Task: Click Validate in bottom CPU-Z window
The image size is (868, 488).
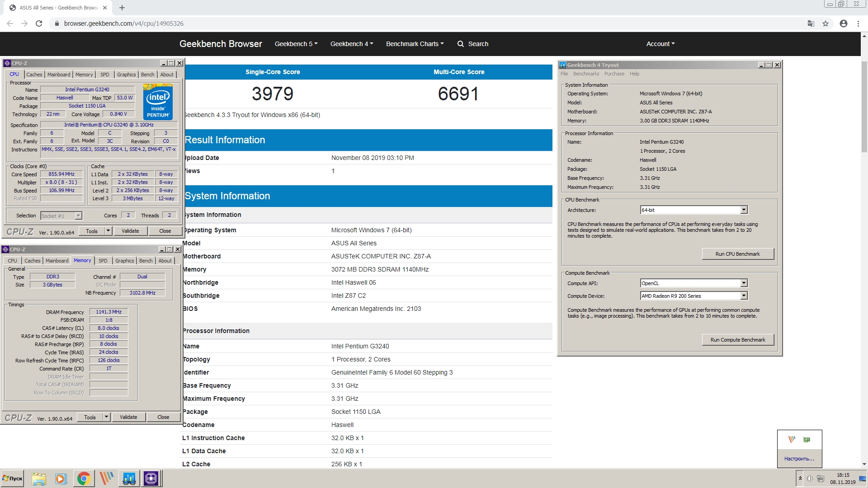Action: point(128,417)
